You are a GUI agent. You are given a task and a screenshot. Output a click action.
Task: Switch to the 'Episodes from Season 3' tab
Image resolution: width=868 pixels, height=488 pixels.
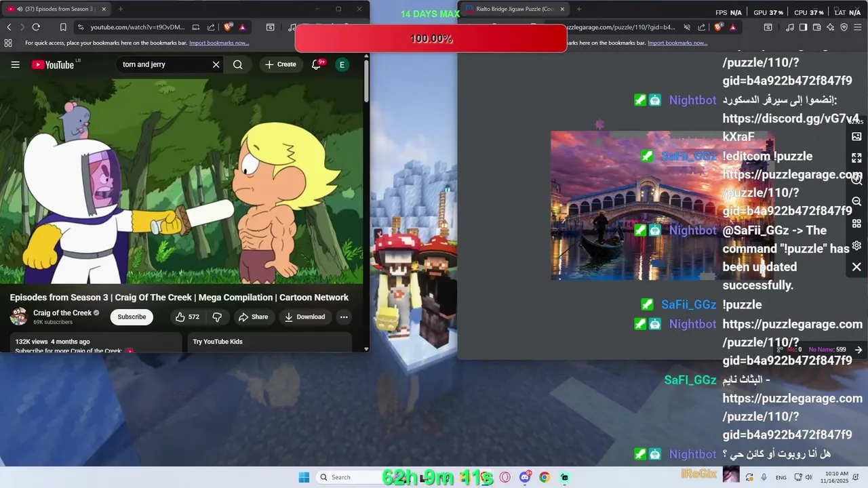pyautogui.click(x=56, y=9)
